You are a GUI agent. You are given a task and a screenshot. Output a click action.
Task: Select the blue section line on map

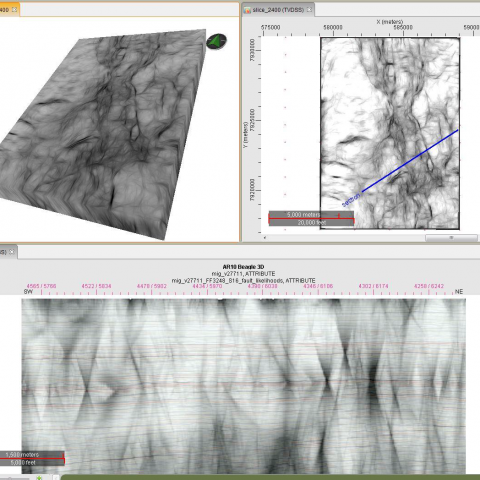(x=410, y=161)
